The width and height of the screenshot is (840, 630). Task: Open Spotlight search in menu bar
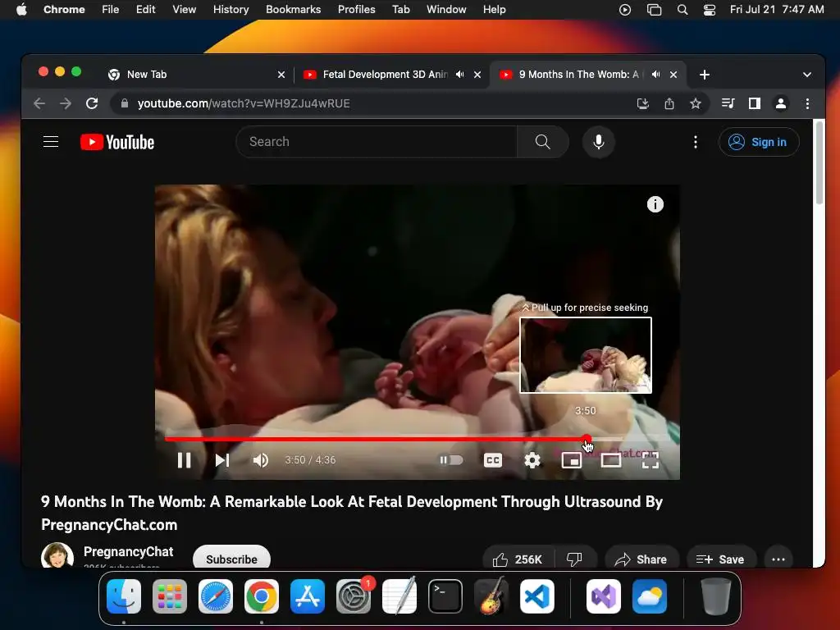(682, 10)
